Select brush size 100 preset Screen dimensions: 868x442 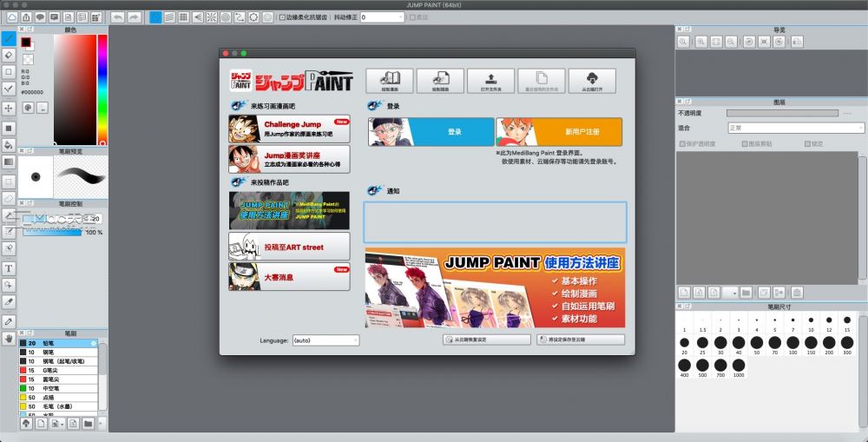click(x=792, y=346)
